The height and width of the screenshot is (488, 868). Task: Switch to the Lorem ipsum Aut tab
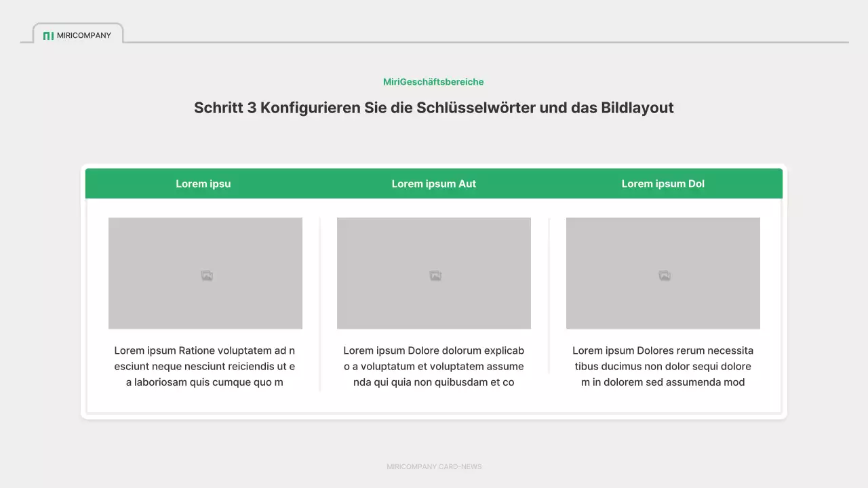[434, 183]
